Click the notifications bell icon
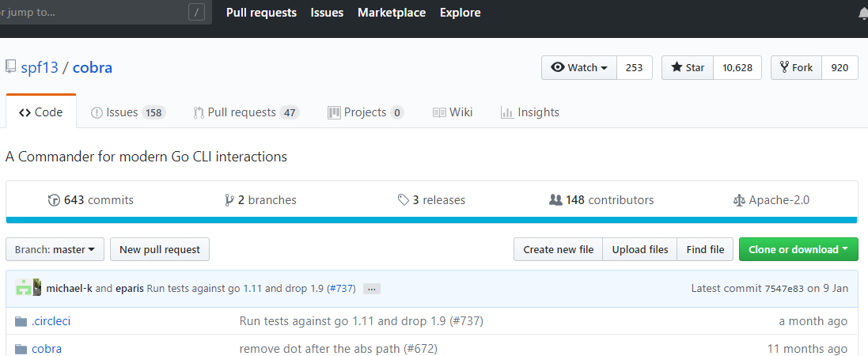This screenshot has width=868, height=356. [x=862, y=13]
